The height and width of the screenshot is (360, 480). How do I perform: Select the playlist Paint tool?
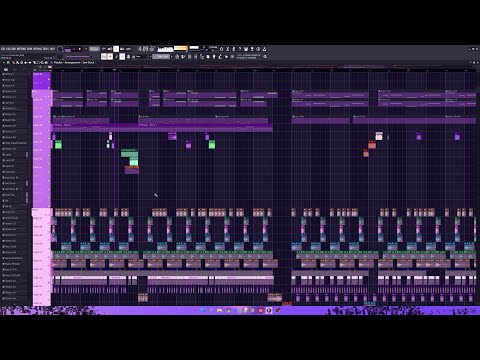tap(17, 62)
